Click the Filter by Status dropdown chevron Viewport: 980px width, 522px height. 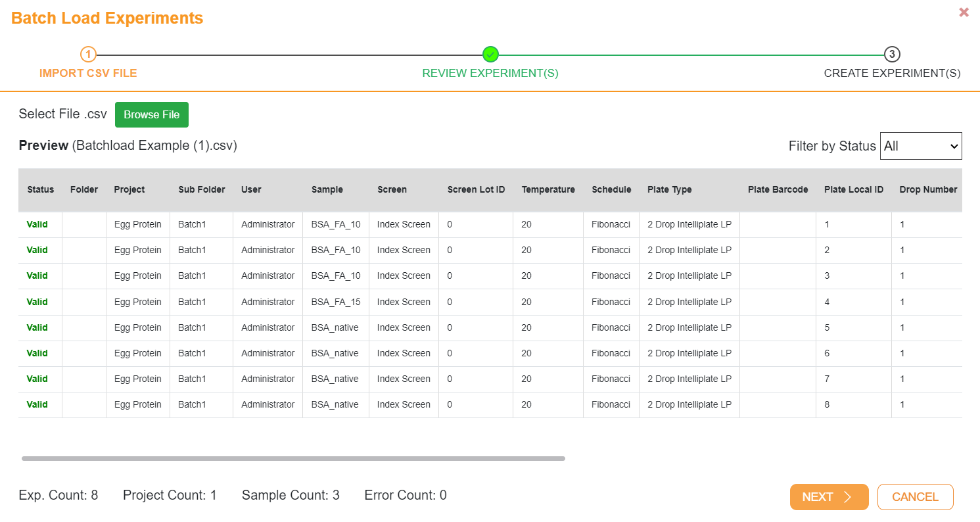(952, 145)
